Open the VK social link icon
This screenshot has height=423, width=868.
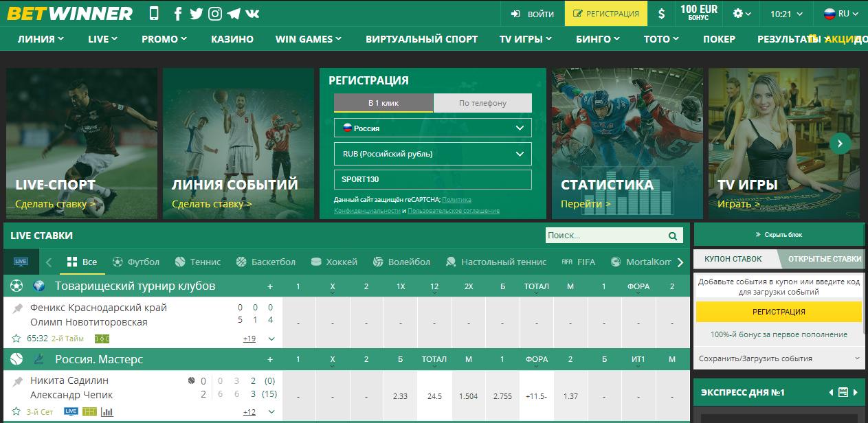click(252, 14)
